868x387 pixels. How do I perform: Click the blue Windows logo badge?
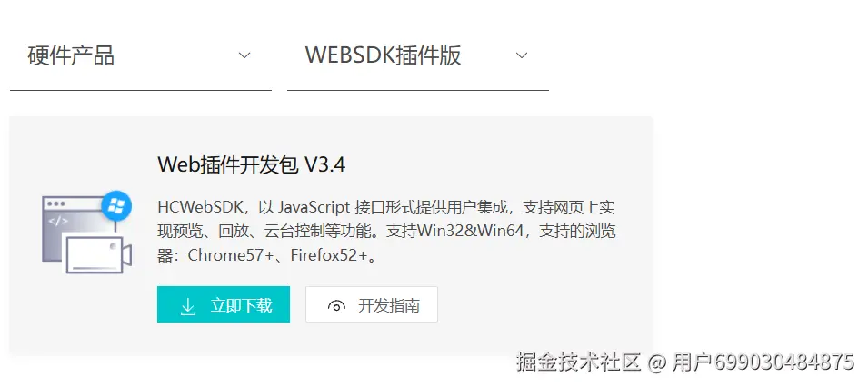[116, 206]
